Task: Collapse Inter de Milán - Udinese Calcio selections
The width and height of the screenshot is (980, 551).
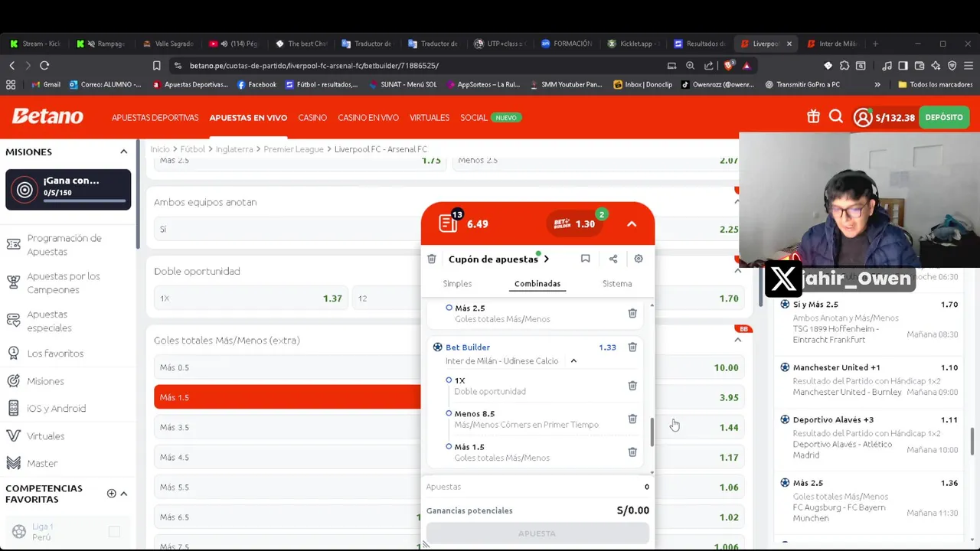Action: tap(573, 361)
